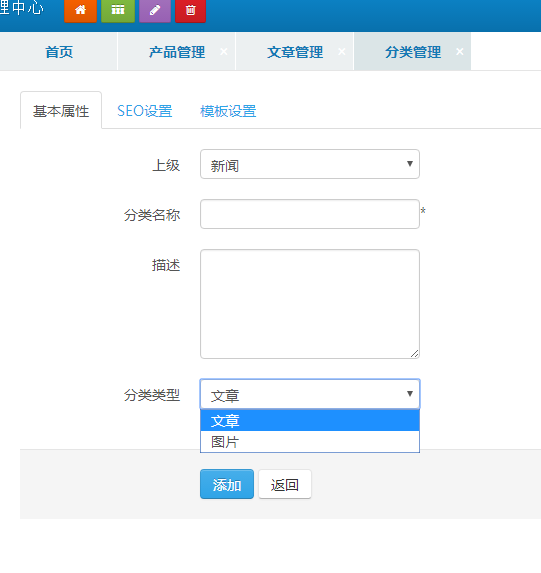Choose highlighted 文章 option in the list
The image size is (541, 573).
click(x=310, y=421)
